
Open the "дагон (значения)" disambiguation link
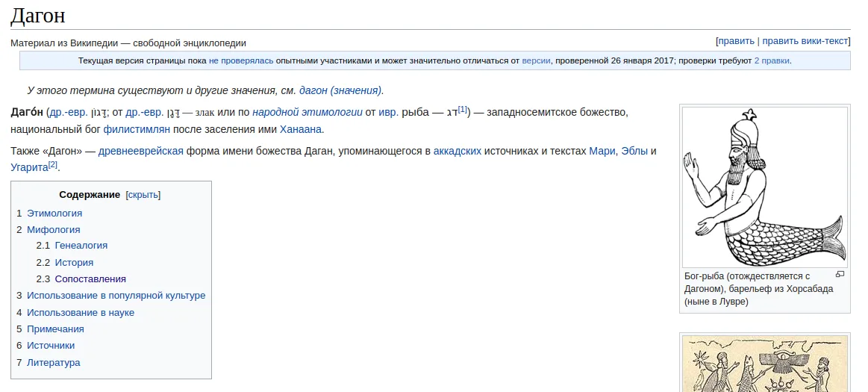click(340, 90)
